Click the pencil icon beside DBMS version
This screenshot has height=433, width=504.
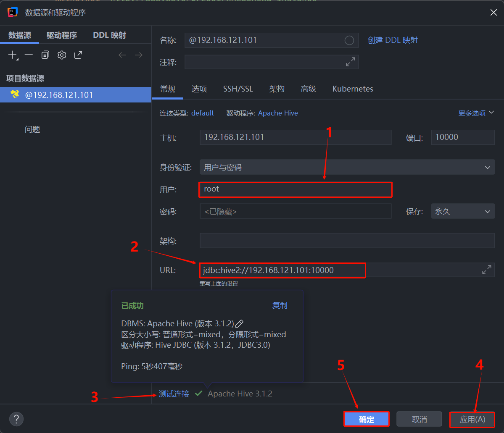tap(240, 323)
